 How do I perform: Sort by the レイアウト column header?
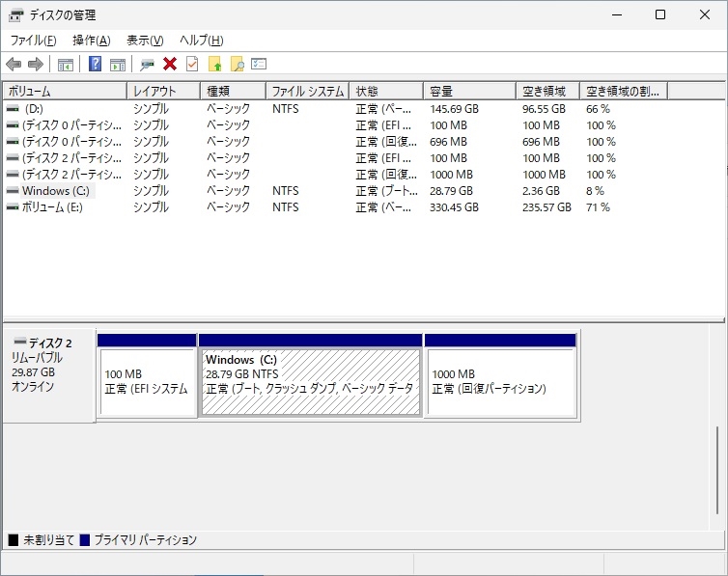tap(163, 92)
